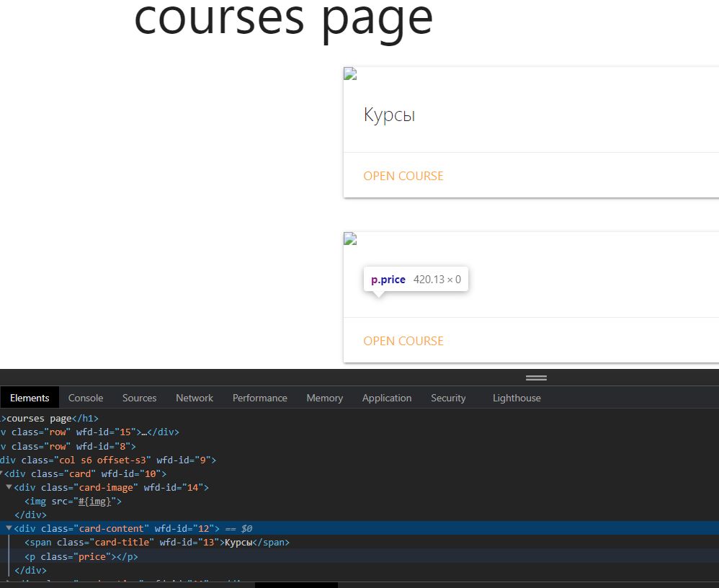Select the courses page h1 line in DOM tree

pyautogui.click(x=49, y=418)
